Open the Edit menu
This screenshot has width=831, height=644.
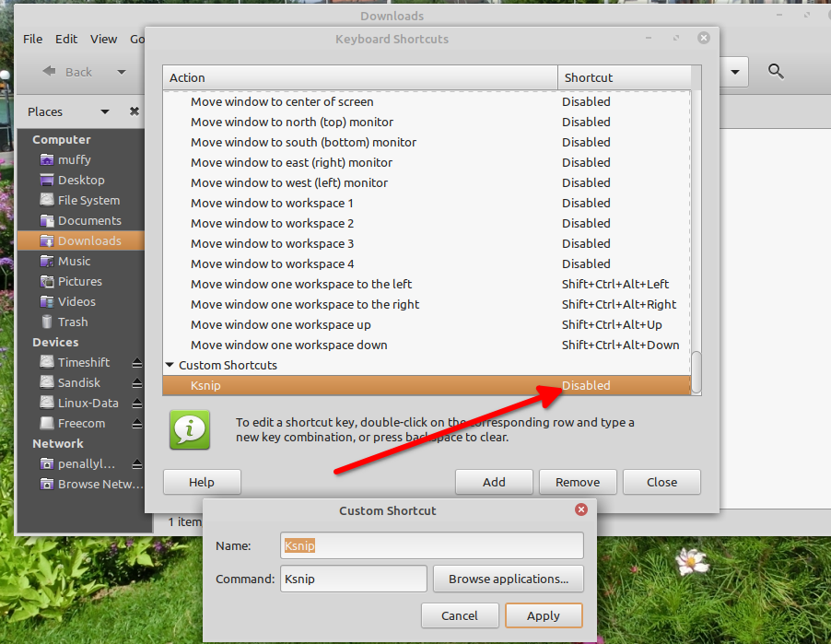(x=66, y=39)
